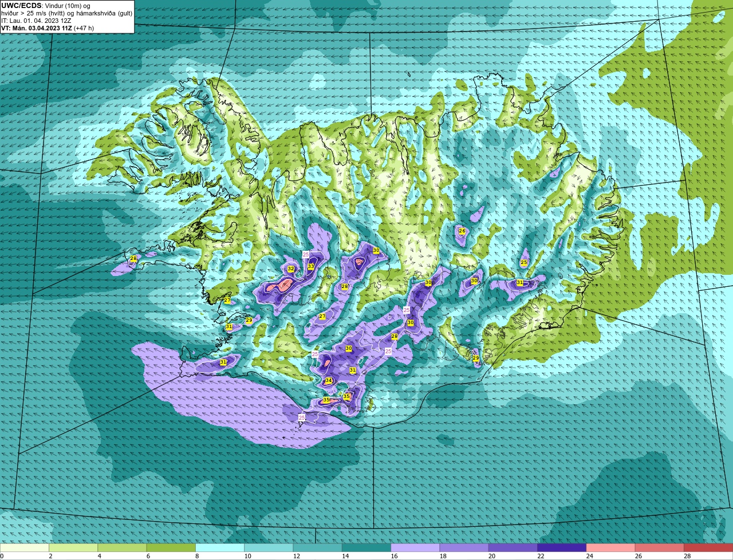Pick the 20–22 m/s legend color swatch
The width and height of the screenshot is (733, 560).
click(x=513, y=548)
